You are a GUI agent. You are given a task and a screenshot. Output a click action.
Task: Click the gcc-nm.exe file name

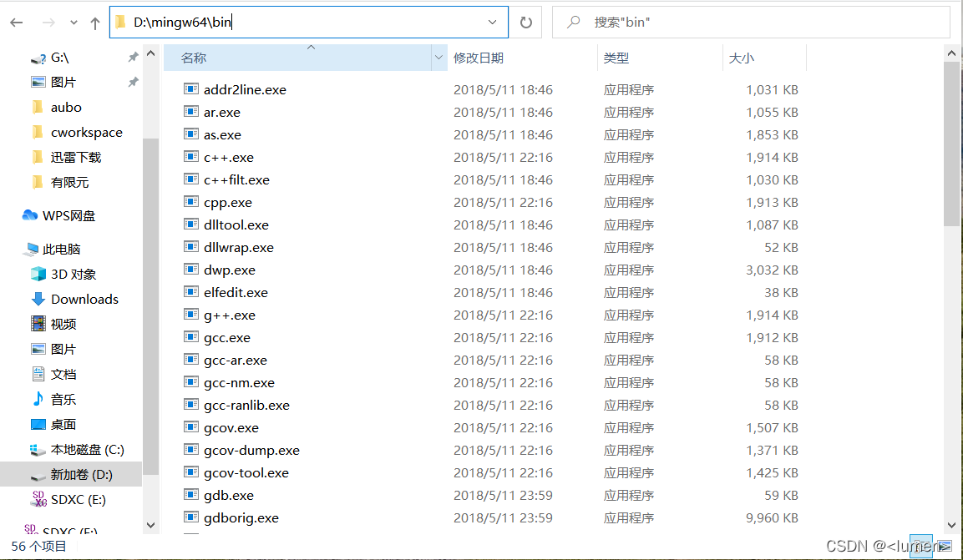click(x=239, y=383)
